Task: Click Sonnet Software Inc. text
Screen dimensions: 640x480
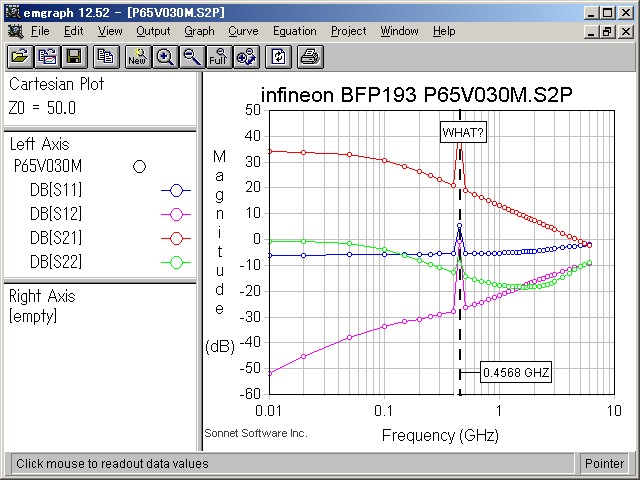Action: pos(256,433)
